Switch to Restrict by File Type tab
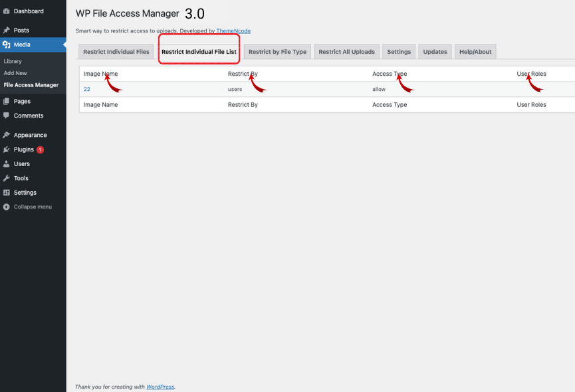 278,52
